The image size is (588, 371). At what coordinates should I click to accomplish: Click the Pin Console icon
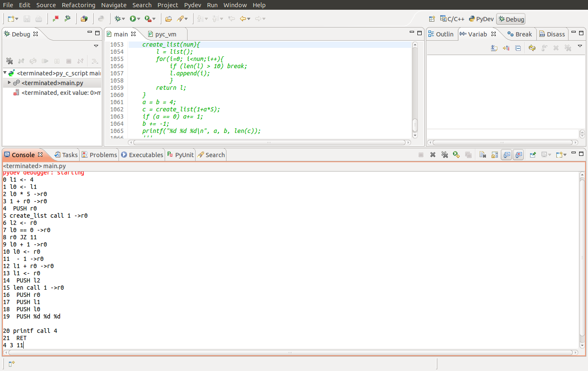click(x=533, y=155)
